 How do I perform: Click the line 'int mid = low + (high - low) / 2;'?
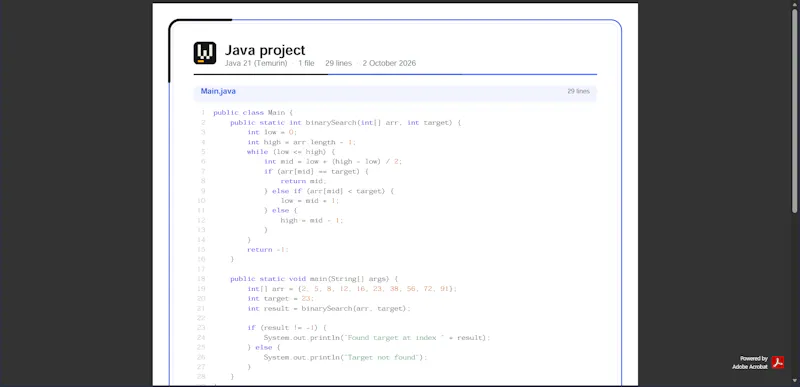(x=333, y=162)
